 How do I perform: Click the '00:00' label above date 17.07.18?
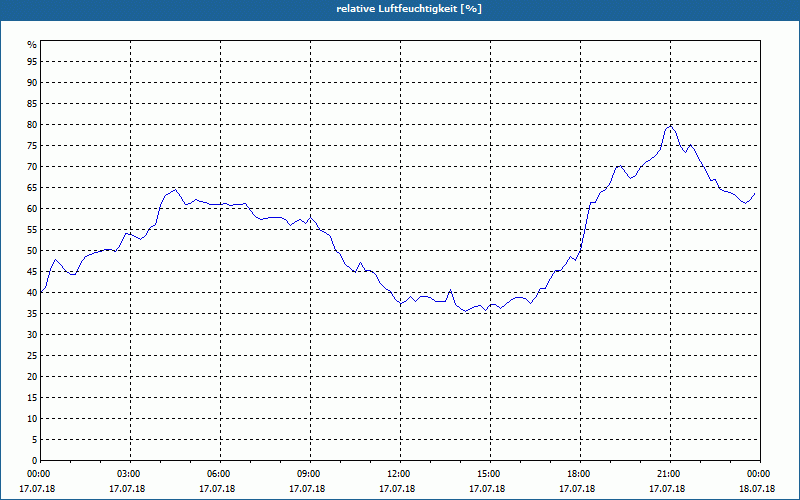click(x=37, y=474)
